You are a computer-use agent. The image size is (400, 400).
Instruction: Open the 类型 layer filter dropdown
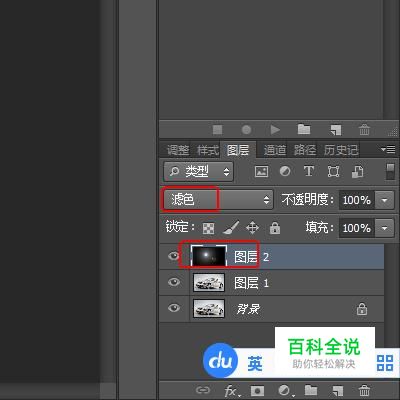pos(199,172)
